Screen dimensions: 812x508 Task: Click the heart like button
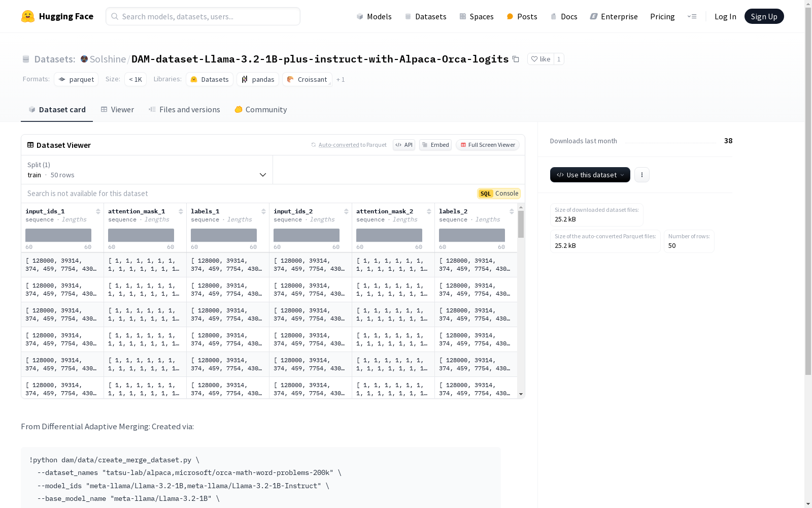click(x=540, y=59)
